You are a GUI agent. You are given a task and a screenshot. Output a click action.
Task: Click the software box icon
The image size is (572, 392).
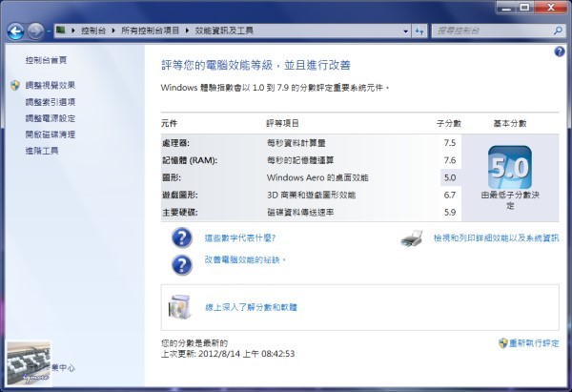coord(180,307)
